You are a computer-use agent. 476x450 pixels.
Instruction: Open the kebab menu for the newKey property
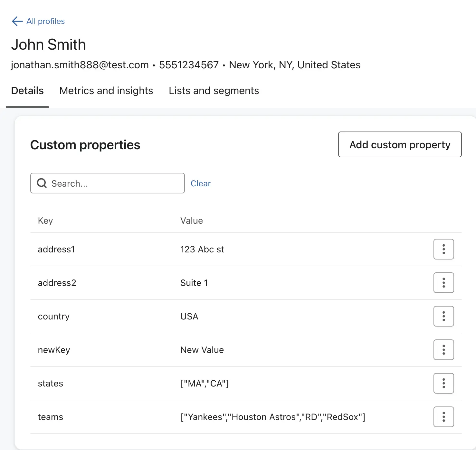(443, 350)
